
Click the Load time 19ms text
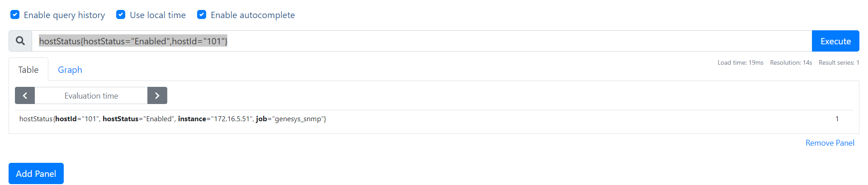740,63
